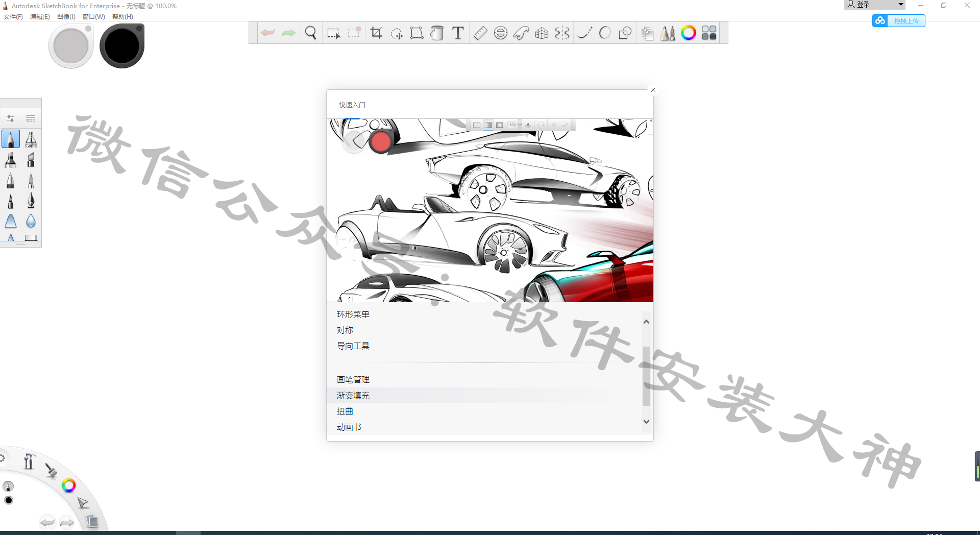This screenshot has width=980, height=535.
Task: Select the Text tool
Action: (458, 33)
